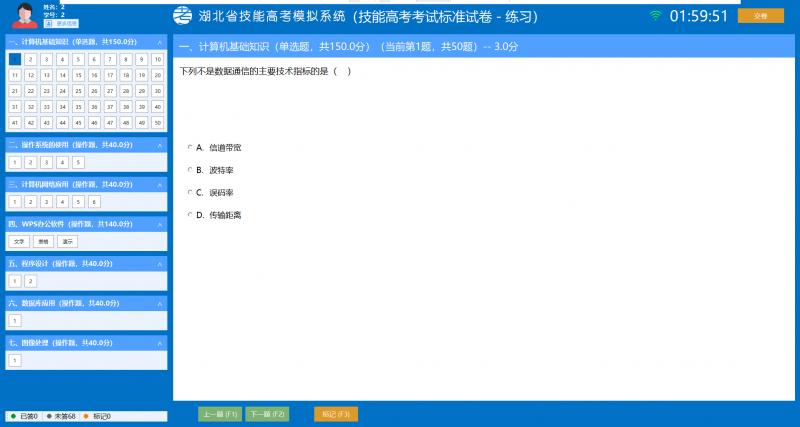Jump to question 37 in 计算机基础知识

tap(110, 107)
